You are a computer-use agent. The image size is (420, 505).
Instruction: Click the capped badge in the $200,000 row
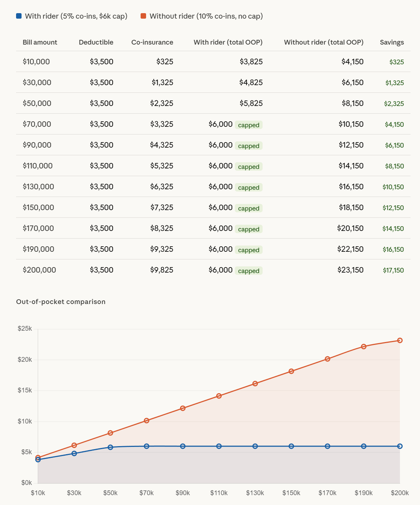pos(249,271)
